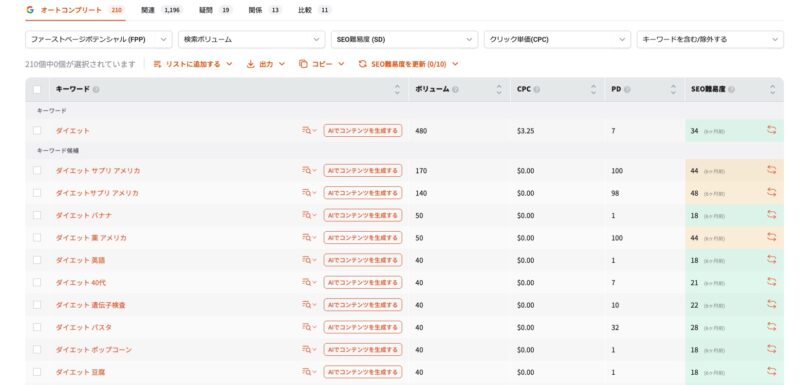Open 検索ボリューム filter dropdown
The image size is (800, 385).
coord(252,39)
